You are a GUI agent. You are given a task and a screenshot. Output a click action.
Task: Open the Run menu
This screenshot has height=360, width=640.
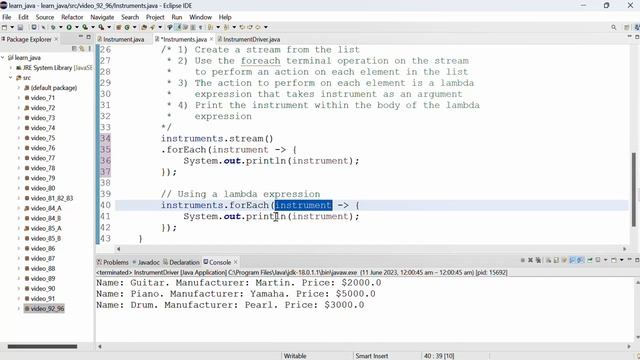pyautogui.click(x=177, y=17)
